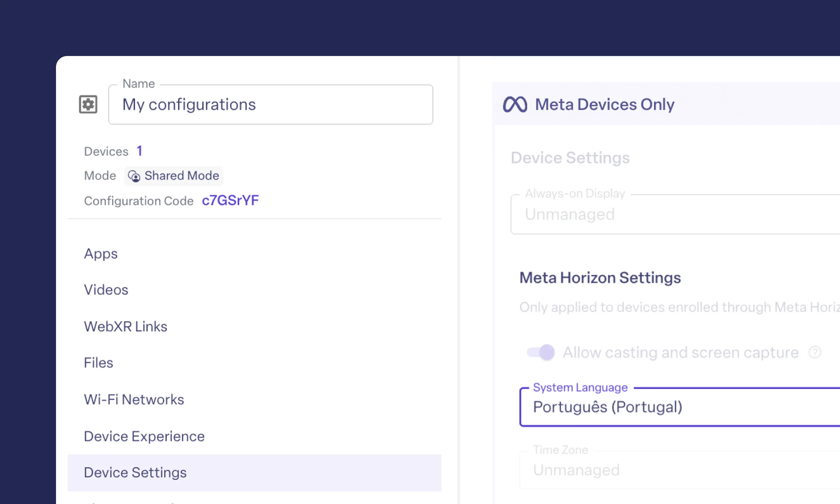
Task: Click the dimmed Device Settings heading in the panel
Action: 570,158
